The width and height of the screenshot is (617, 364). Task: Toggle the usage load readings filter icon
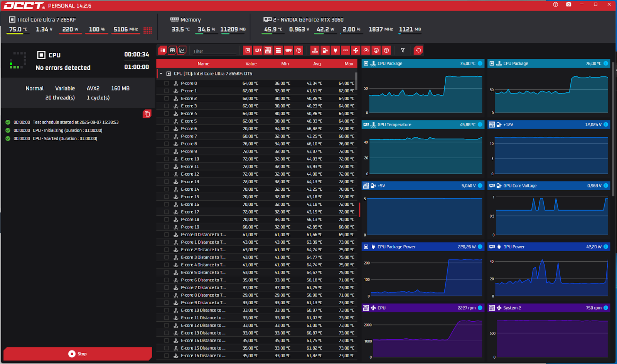376,50
